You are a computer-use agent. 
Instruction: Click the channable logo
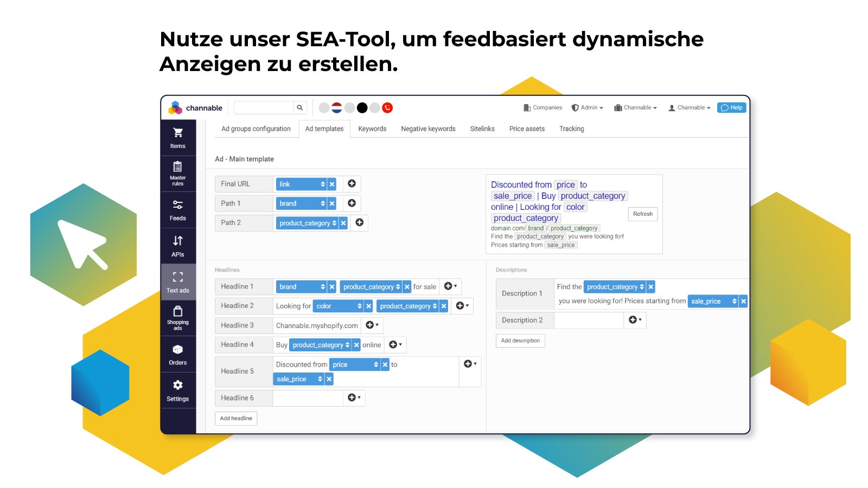[x=195, y=108]
